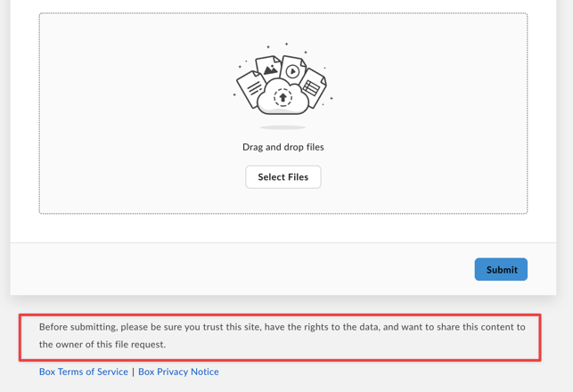The height and width of the screenshot is (392, 573).
Task: Click the oval shadow beneath the cloud
Action: pyautogui.click(x=282, y=127)
